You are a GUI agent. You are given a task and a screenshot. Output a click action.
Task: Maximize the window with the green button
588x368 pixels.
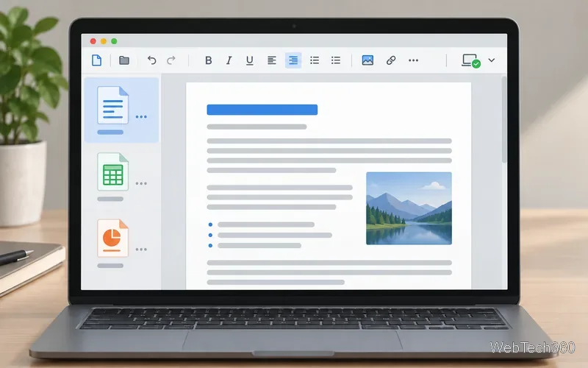click(114, 41)
